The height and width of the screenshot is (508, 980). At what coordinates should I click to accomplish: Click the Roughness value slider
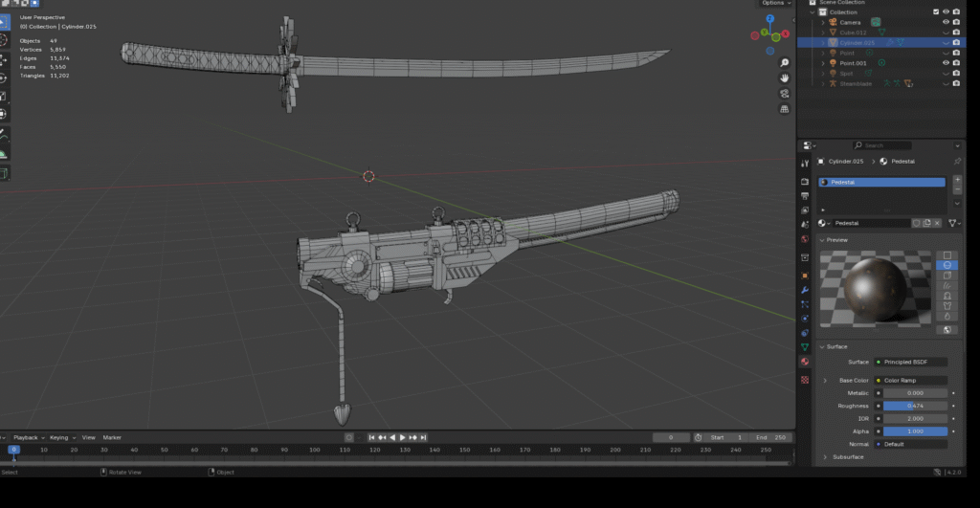click(x=915, y=406)
